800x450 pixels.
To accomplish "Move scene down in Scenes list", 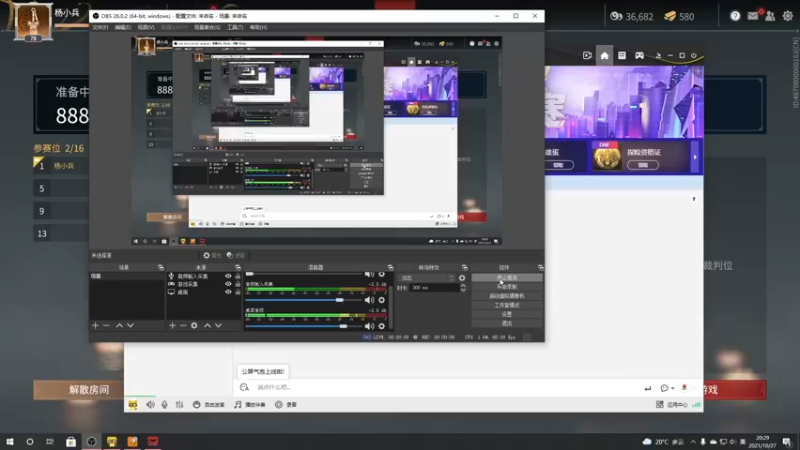I will click(x=131, y=325).
